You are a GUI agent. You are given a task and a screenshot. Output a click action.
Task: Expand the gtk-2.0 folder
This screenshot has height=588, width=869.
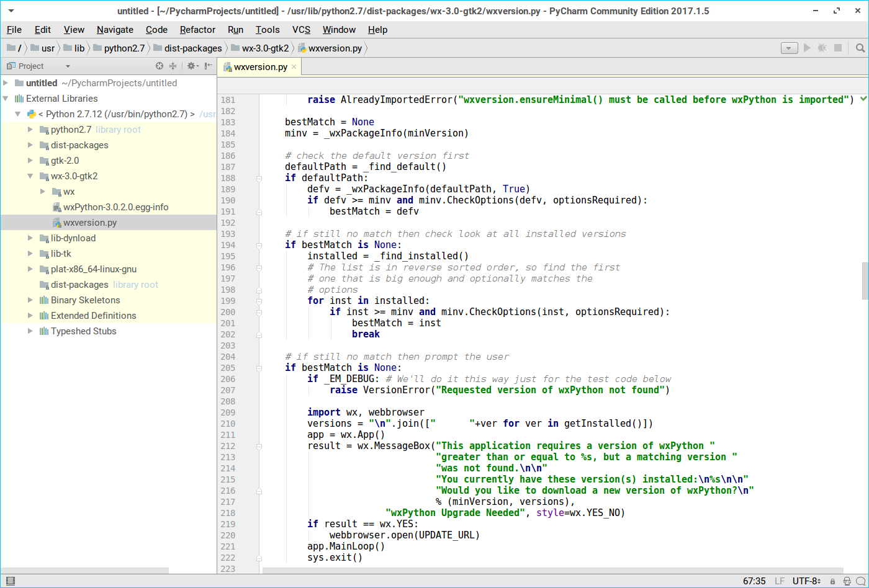point(30,161)
